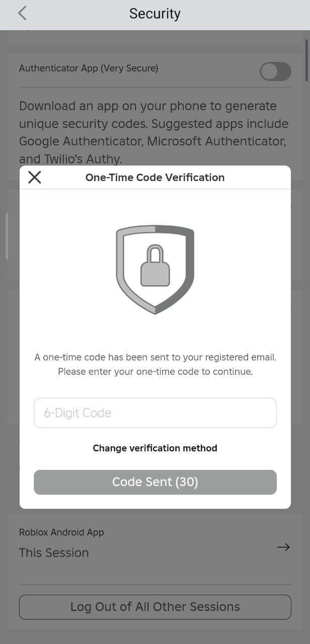Click Log Out of All Other Sessions
This screenshot has width=310, height=644.
coord(155,607)
